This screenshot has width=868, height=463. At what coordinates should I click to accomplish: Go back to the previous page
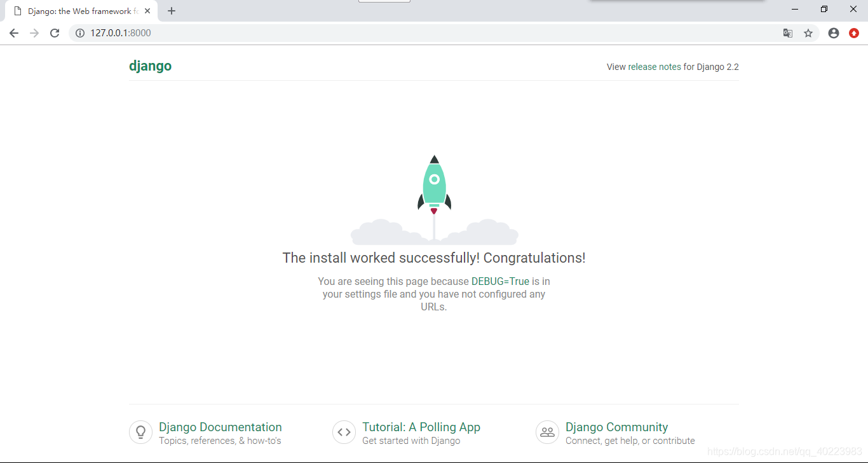14,33
